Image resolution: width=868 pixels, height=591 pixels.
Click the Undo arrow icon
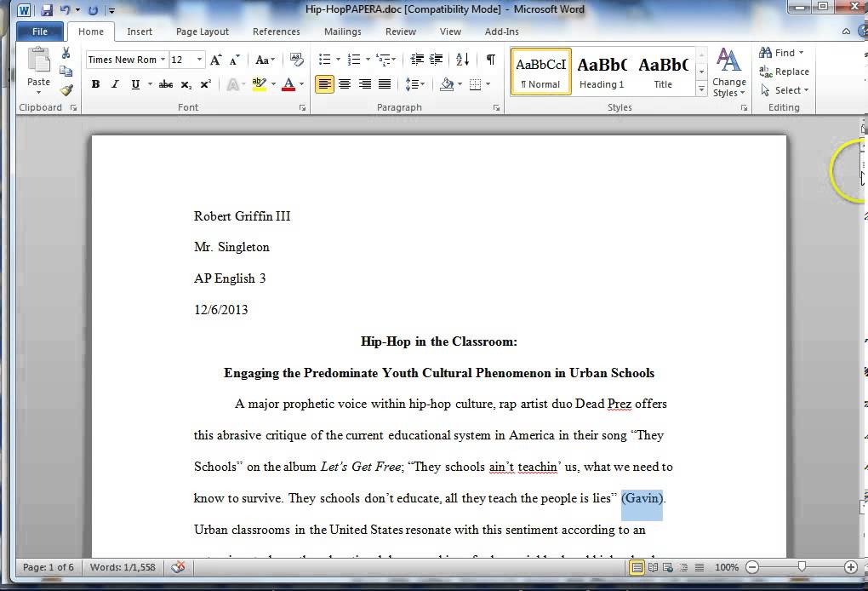coord(66,10)
